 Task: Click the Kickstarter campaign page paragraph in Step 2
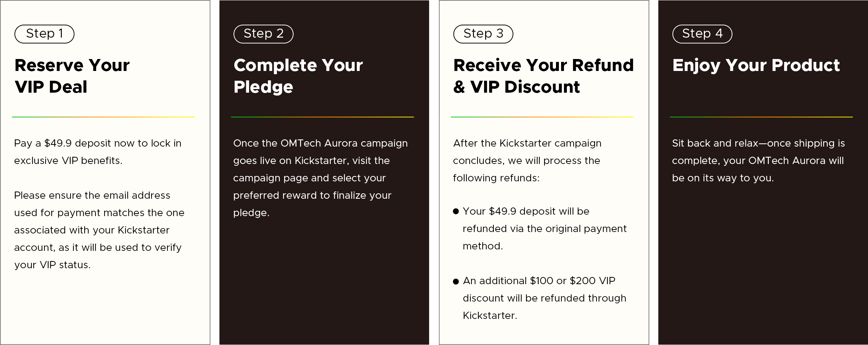(x=320, y=178)
